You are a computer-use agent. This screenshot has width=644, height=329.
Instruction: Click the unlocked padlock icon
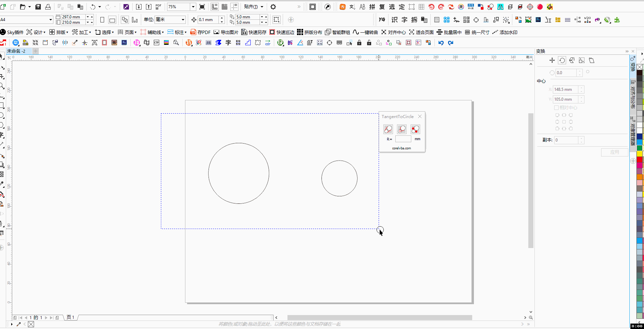[369, 43]
